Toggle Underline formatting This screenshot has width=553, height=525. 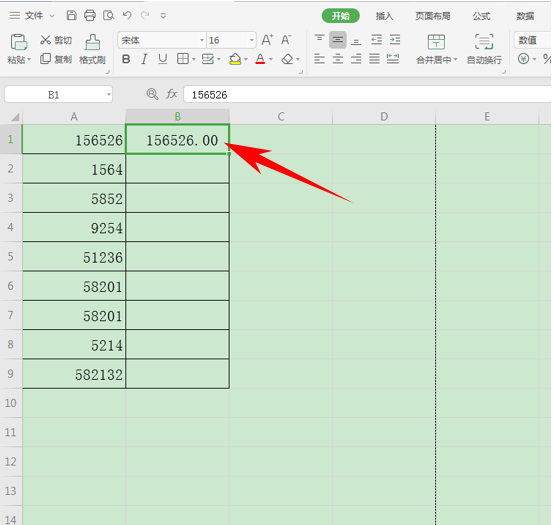(x=162, y=59)
